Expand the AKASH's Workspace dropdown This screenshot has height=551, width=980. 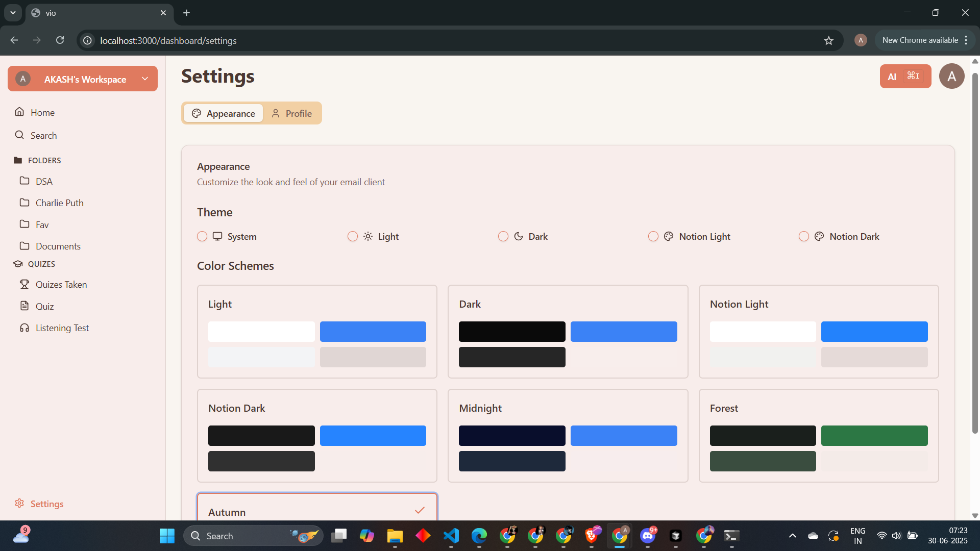tap(145, 79)
